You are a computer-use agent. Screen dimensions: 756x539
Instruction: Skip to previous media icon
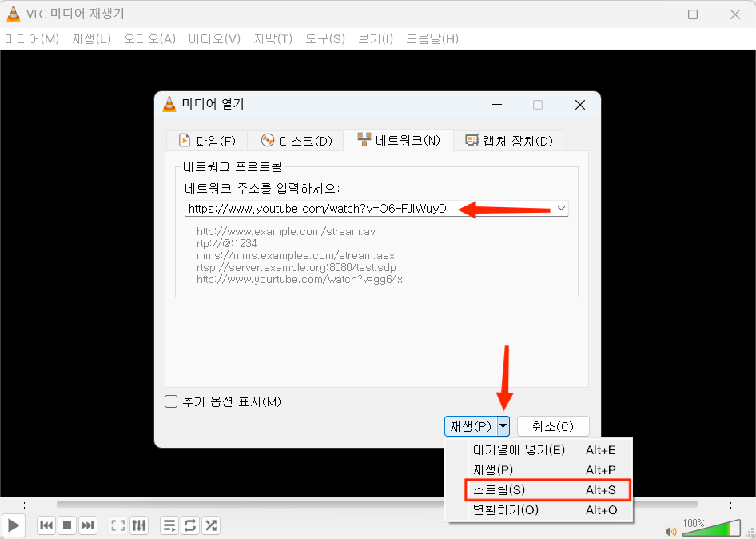46,525
